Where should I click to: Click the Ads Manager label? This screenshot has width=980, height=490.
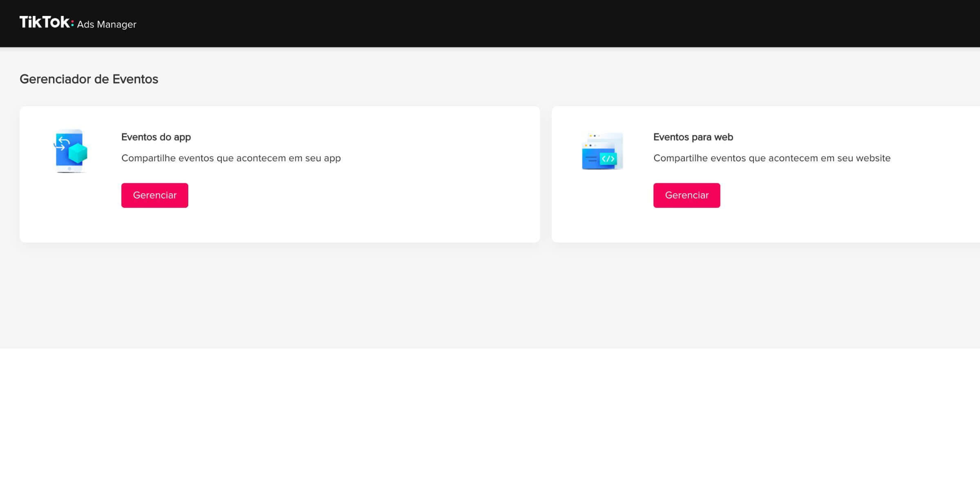pos(107,24)
